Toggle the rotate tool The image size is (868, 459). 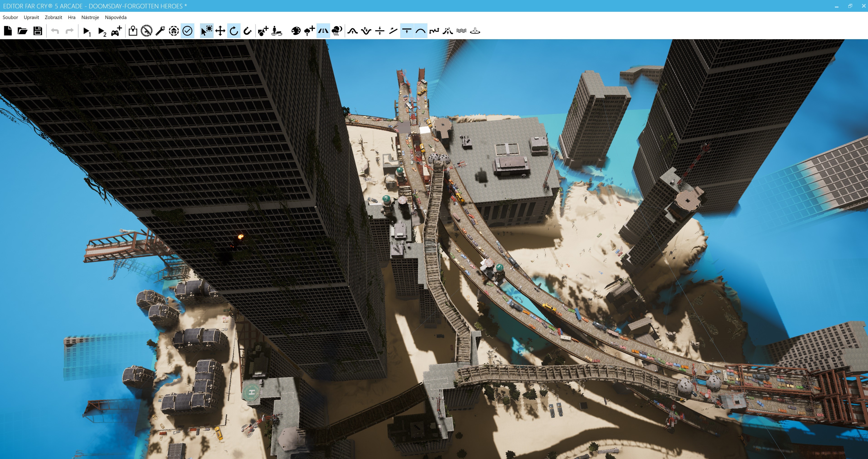click(234, 31)
